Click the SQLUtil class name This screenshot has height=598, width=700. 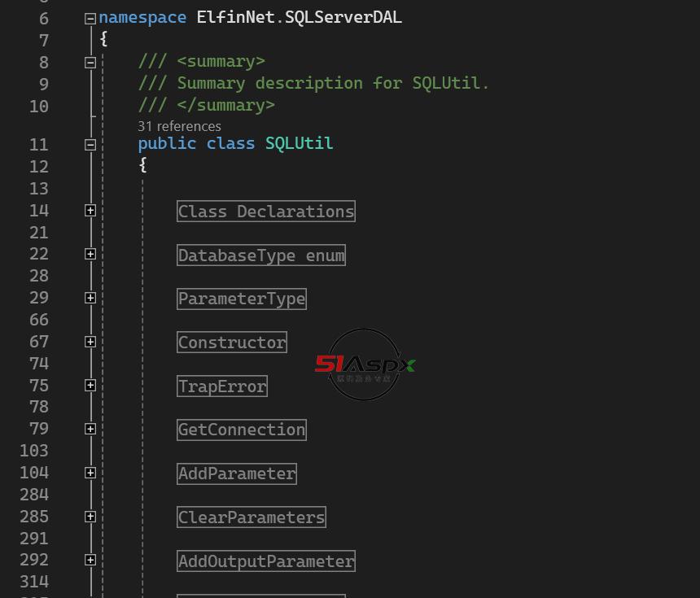299,144
